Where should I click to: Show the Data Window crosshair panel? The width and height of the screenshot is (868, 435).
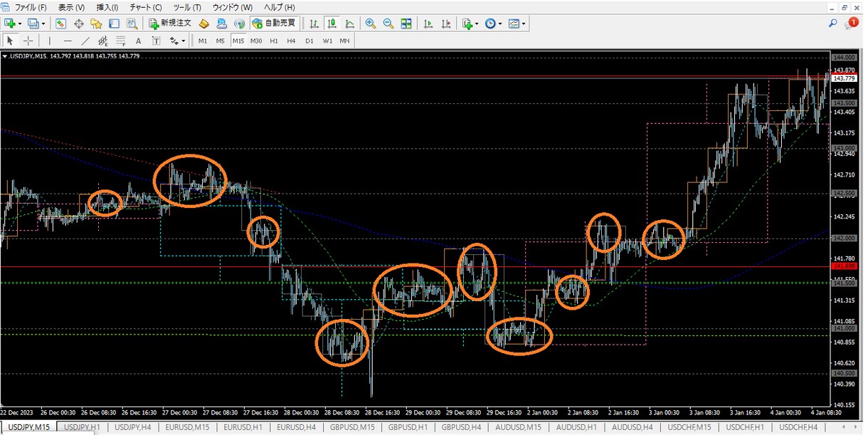(x=78, y=23)
